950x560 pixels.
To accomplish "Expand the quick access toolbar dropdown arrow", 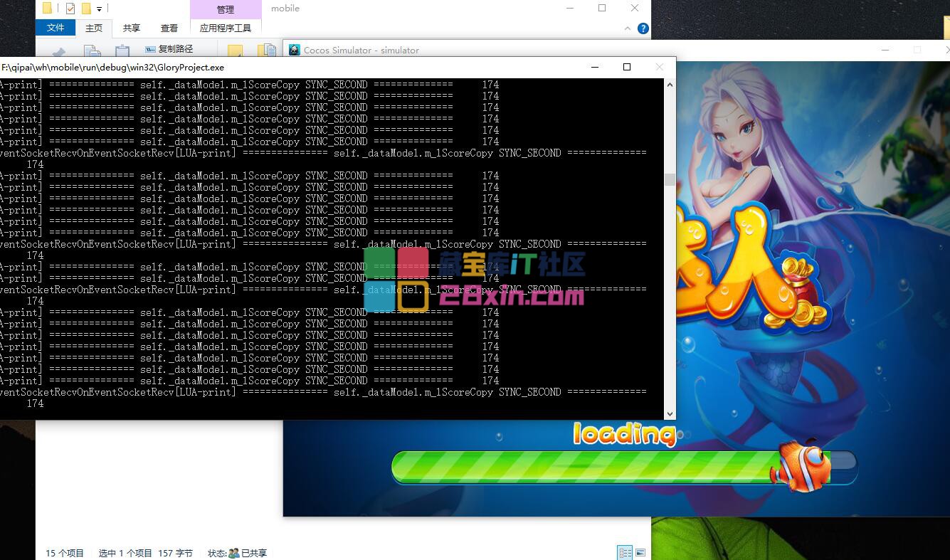I will tap(99, 9).
